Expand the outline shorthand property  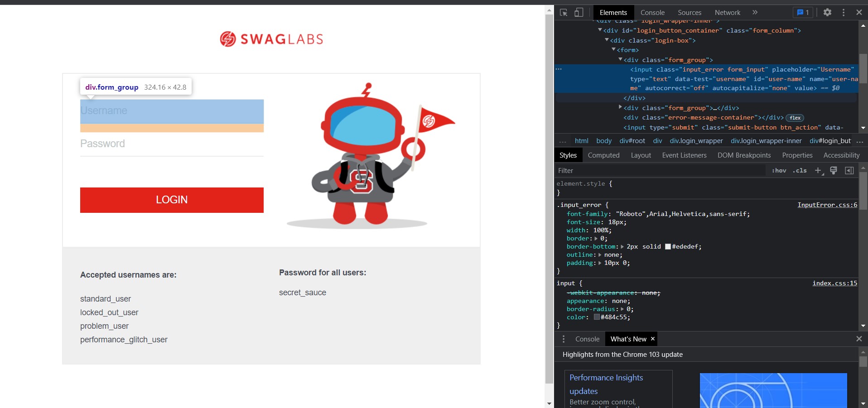(599, 255)
